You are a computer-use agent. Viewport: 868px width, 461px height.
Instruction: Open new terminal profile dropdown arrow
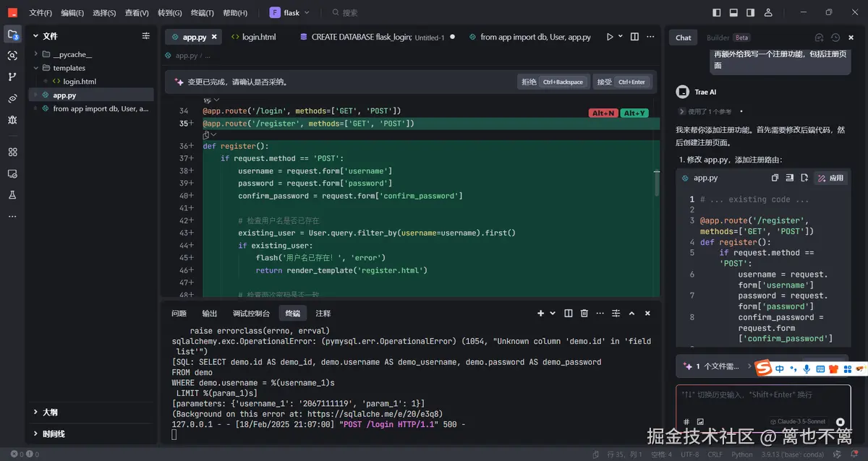click(553, 313)
